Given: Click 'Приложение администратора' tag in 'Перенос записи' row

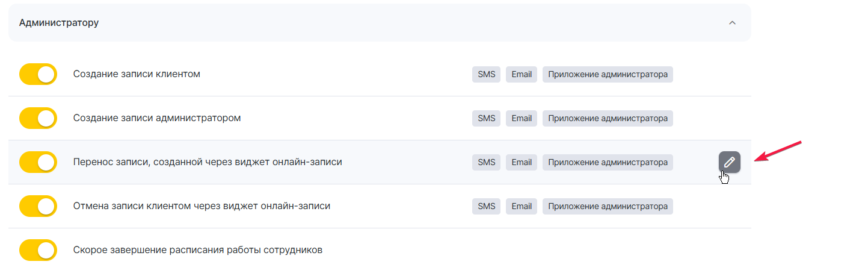Looking at the screenshot, I should coord(608,162).
